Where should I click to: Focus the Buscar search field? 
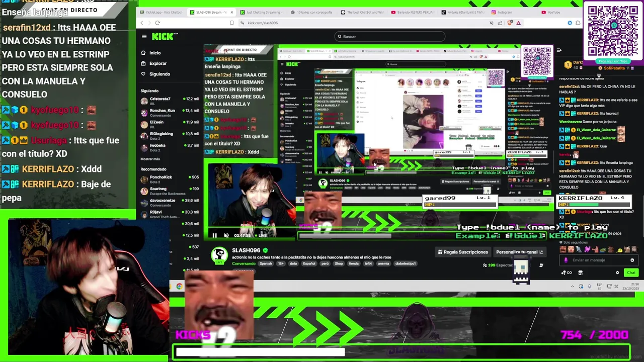(x=390, y=36)
